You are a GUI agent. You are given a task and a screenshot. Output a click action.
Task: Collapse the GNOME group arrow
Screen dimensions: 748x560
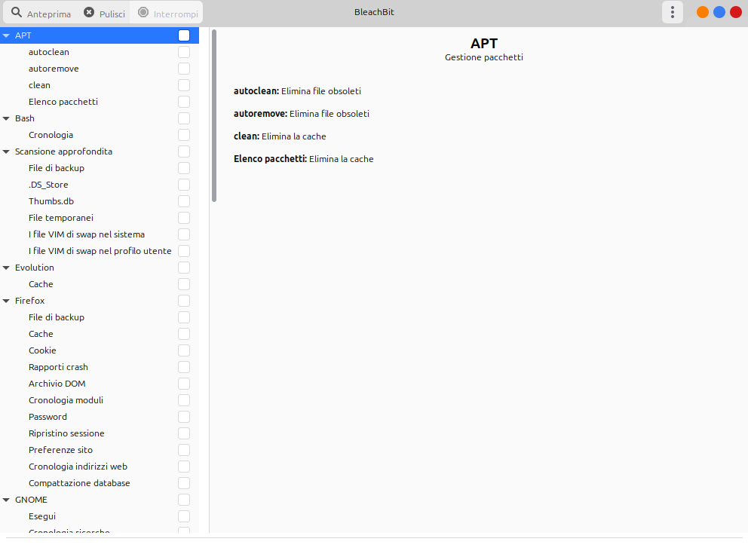[x=6, y=500]
